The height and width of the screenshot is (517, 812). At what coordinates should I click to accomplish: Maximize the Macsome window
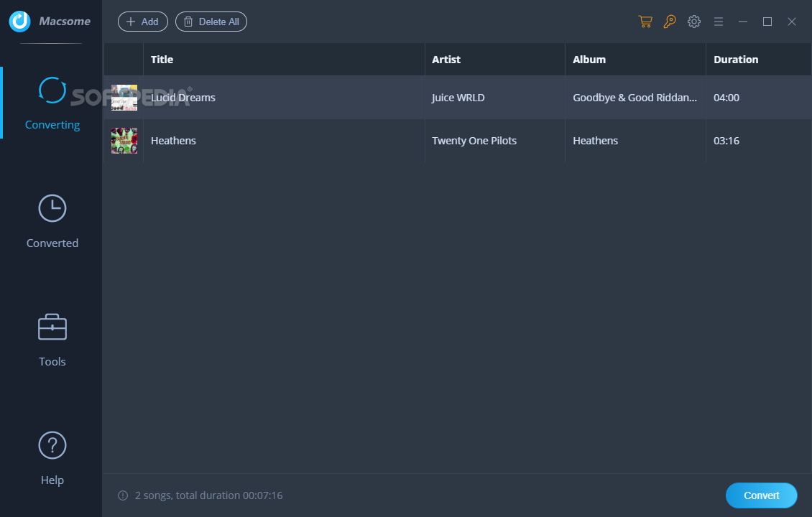pyautogui.click(x=767, y=22)
